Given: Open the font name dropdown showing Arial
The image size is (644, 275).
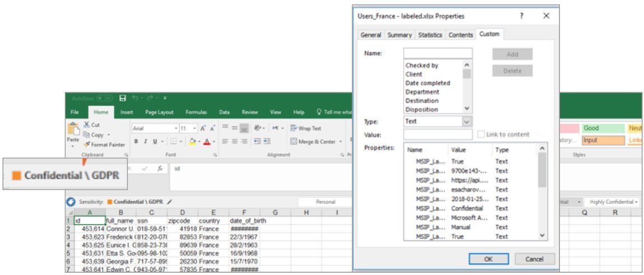Looking at the screenshot, I should 176,128.
